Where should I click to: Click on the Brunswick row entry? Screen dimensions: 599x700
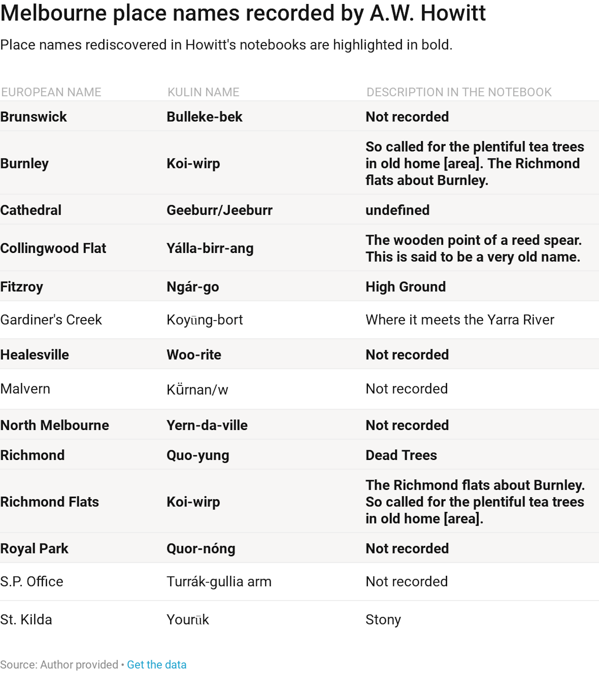(299, 117)
